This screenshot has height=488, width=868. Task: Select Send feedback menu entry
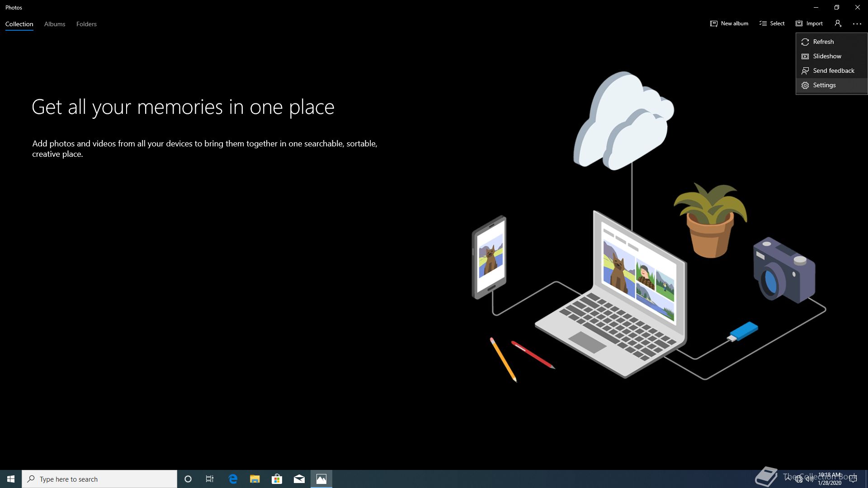tap(833, 70)
